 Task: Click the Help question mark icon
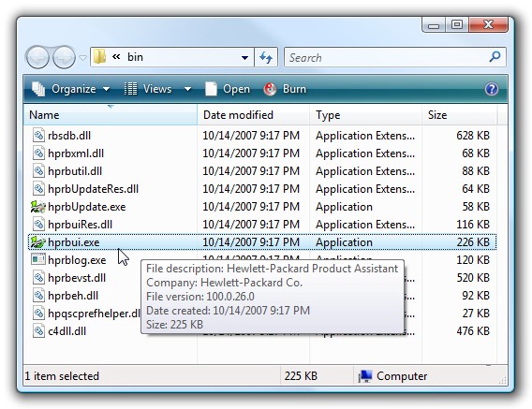[x=492, y=89]
